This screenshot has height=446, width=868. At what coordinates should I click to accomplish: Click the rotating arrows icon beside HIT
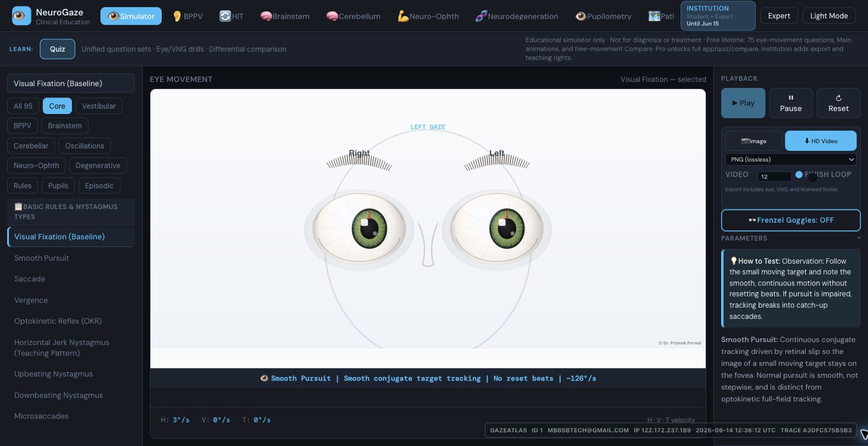[x=225, y=16]
